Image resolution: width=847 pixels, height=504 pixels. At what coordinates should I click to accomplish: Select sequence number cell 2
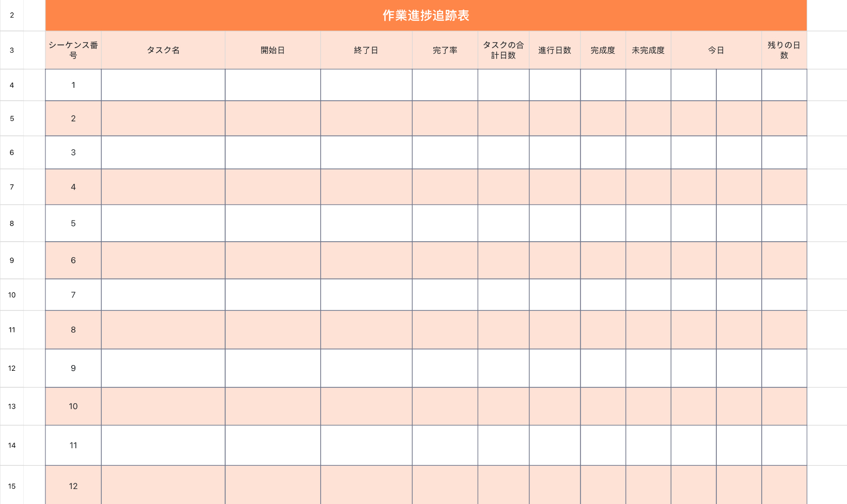point(73,118)
